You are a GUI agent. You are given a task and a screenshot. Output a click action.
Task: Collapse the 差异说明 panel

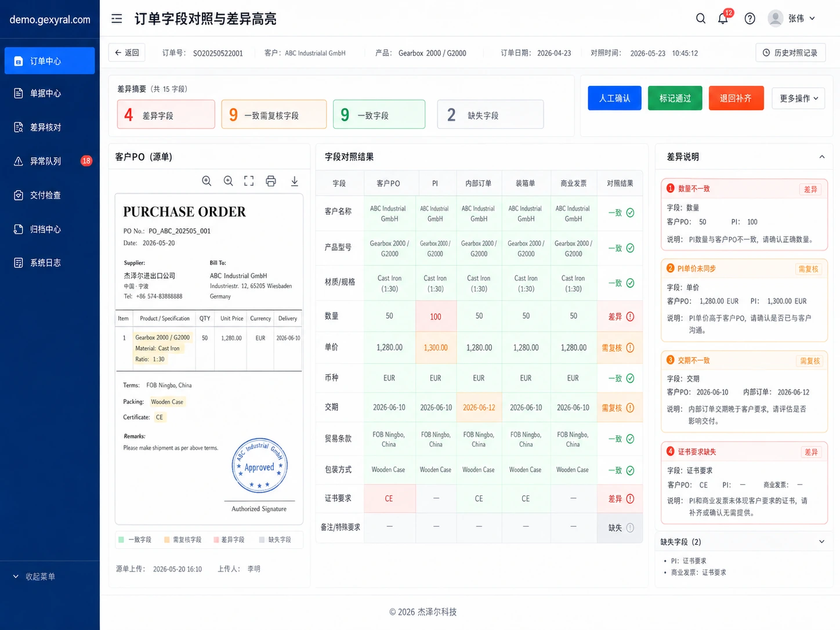pyautogui.click(x=822, y=157)
